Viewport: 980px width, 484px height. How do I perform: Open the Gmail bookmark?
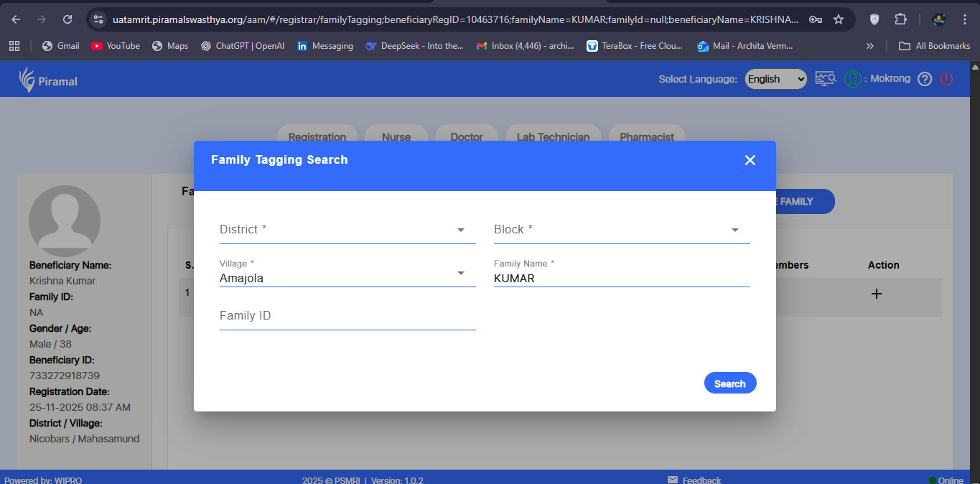pos(60,46)
